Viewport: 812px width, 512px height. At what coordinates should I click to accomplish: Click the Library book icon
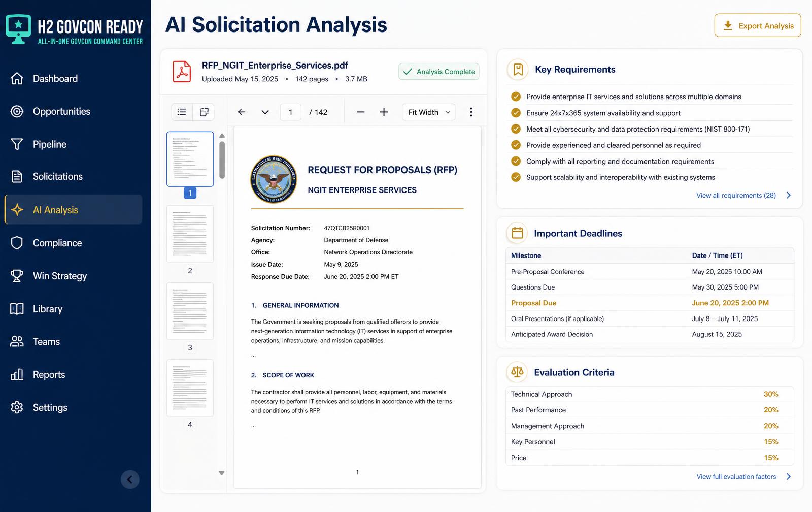click(17, 309)
